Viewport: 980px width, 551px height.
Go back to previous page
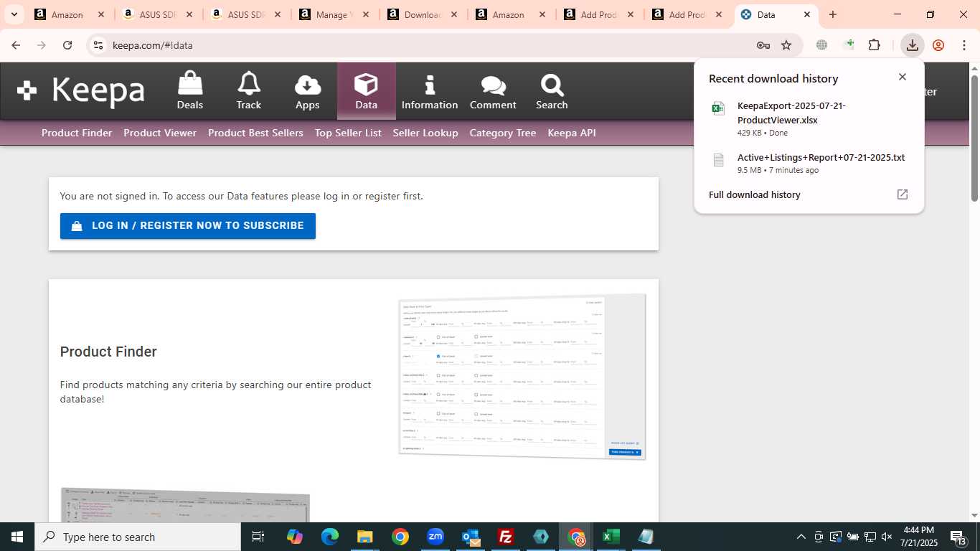(16, 45)
